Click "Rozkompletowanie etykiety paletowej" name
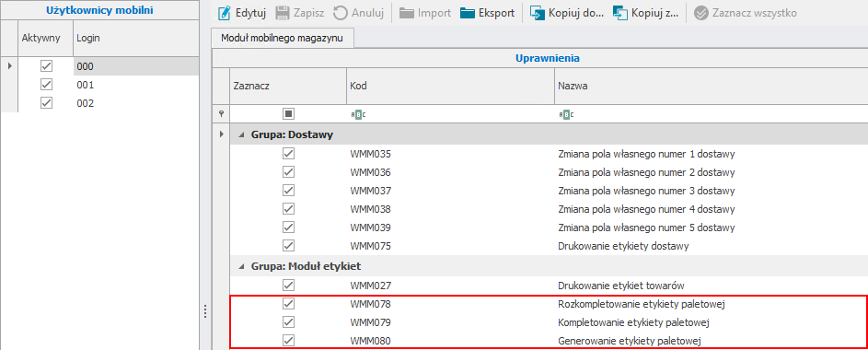This screenshot has width=868, height=350. tap(642, 304)
